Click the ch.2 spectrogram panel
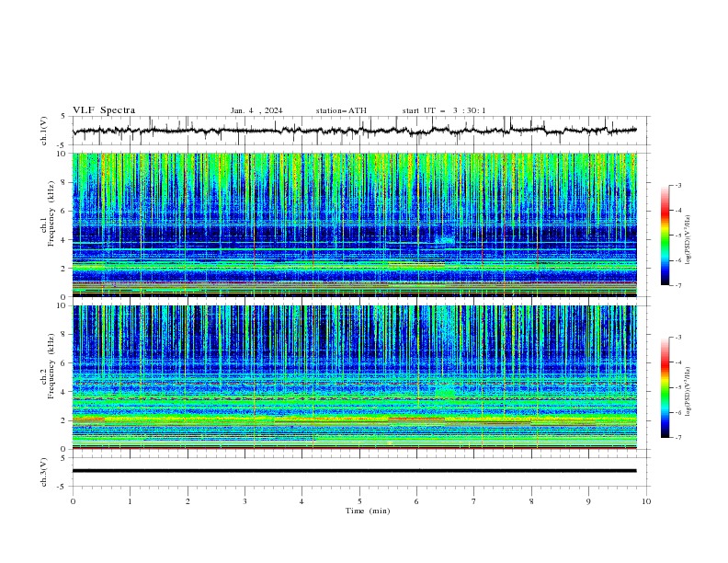Viewport: 728px width, 563px height. point(354,377)
